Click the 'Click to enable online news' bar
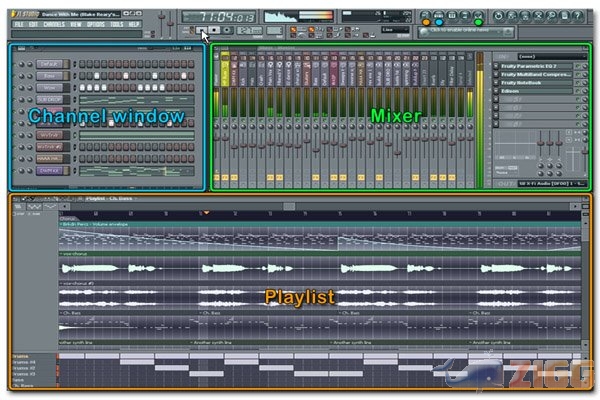Viewport: 600px width, 400px height. [x=465, y=32]
